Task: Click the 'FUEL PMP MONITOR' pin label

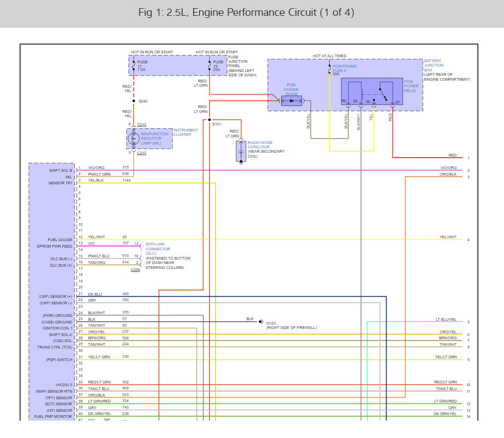Action: coord(53,417)
